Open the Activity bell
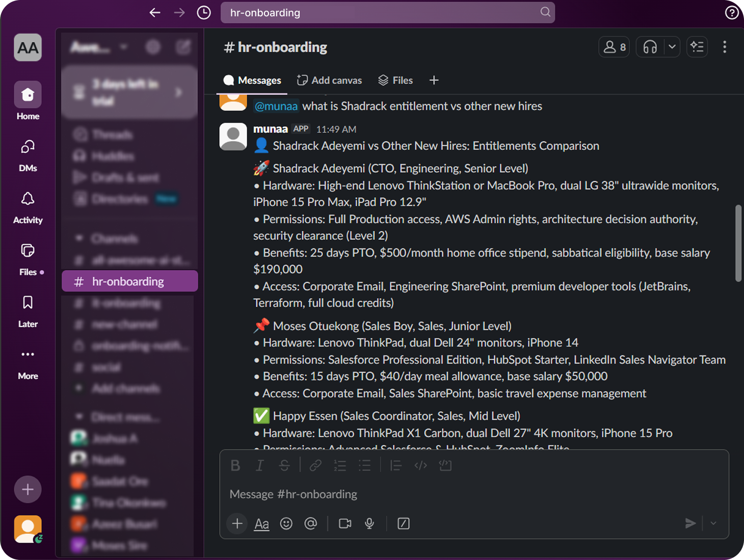The image size is (744, 560). click(x=28, y=207)
